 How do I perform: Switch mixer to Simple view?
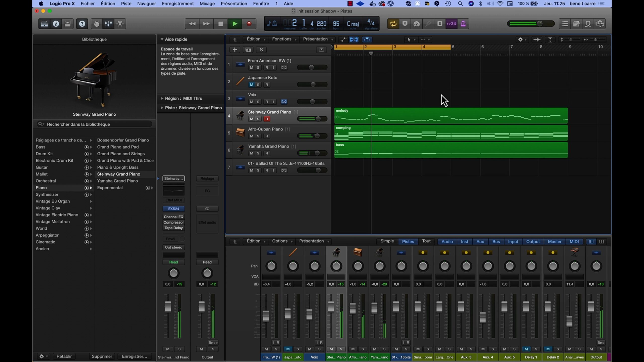(x=387, y=241)
